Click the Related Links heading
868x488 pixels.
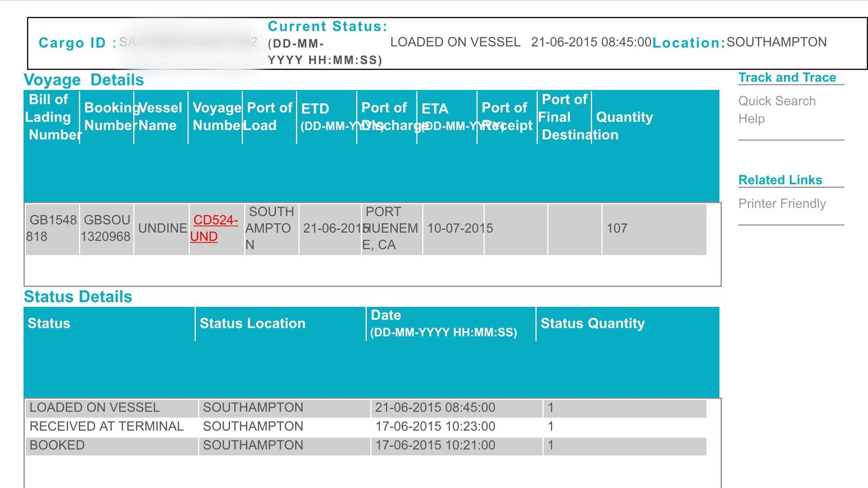(x=780, y=180)
